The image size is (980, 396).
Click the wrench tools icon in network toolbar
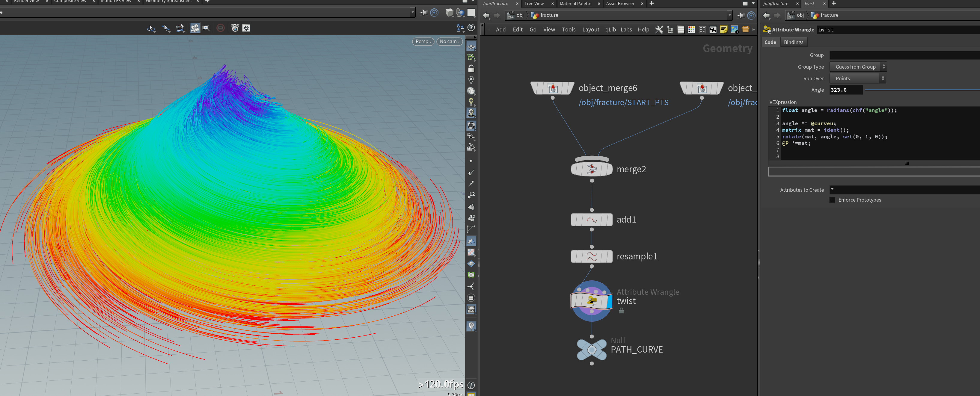(x=659, y=29)
